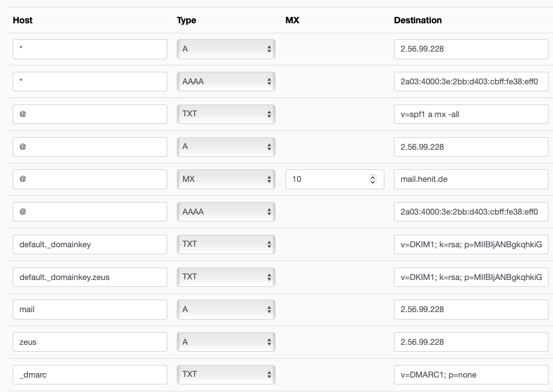This screenshot has height=392, width=553.
Task: Expand the type selector for _dmarc record
Action: 226,374
